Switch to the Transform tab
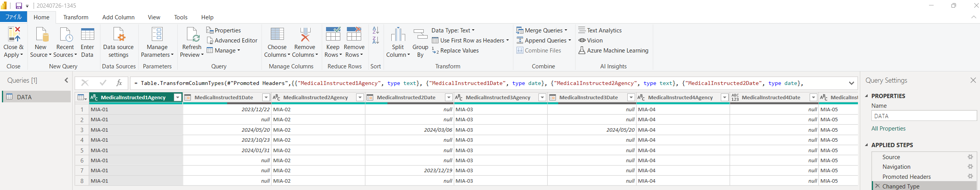The image size is (980, 190). (x=76, y=17)
